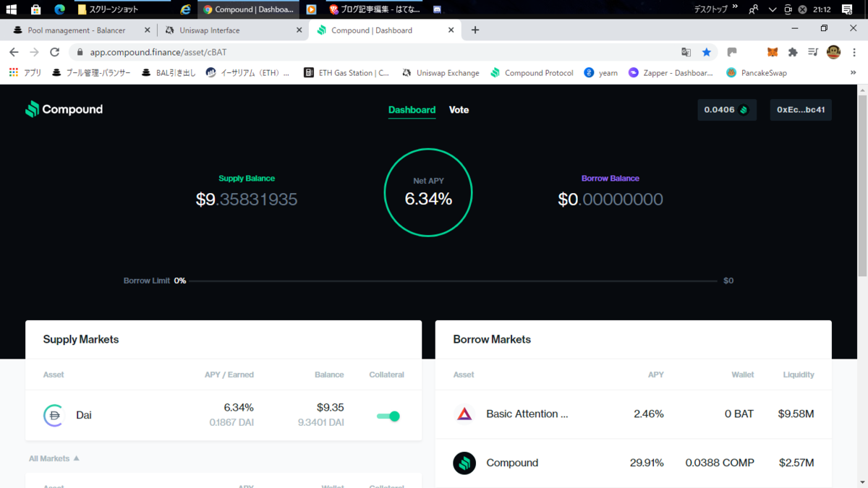Image resolution: width=868 pixels, height=488 pixels.
Task: Click the 0.0388 COMP wallet value
Action: (720, 463)
